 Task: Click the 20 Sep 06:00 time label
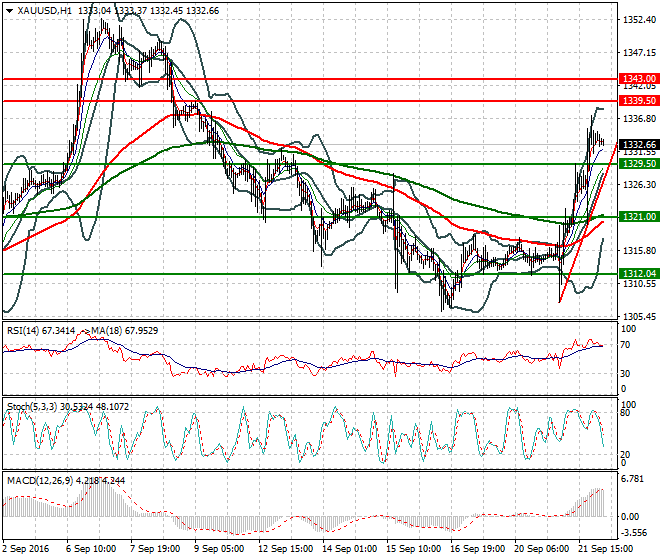coord(542,549)
